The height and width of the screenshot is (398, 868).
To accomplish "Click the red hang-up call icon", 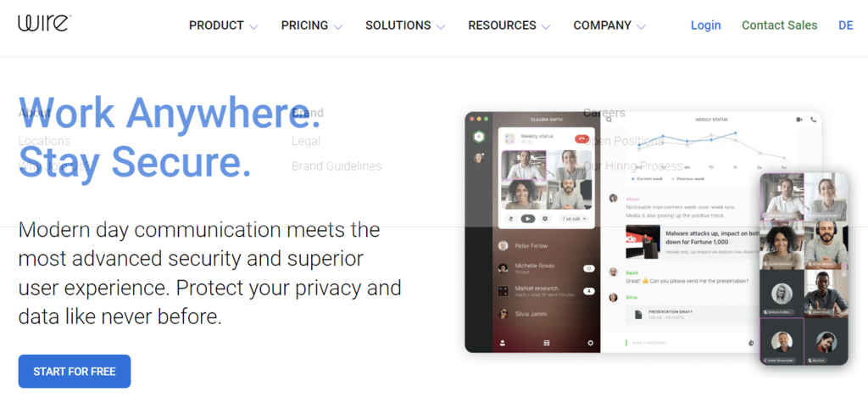I will click(581, 138).
